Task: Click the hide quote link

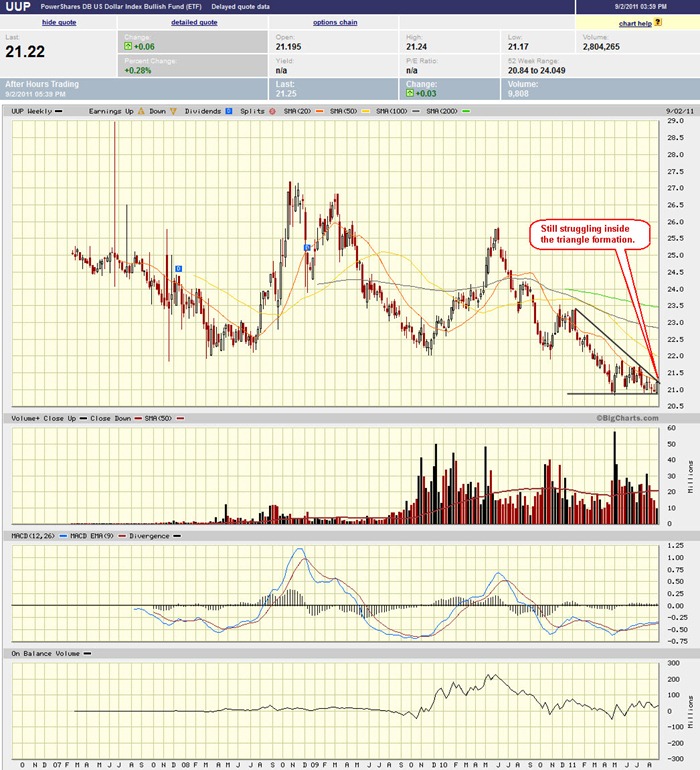Action: pos(59,22)
